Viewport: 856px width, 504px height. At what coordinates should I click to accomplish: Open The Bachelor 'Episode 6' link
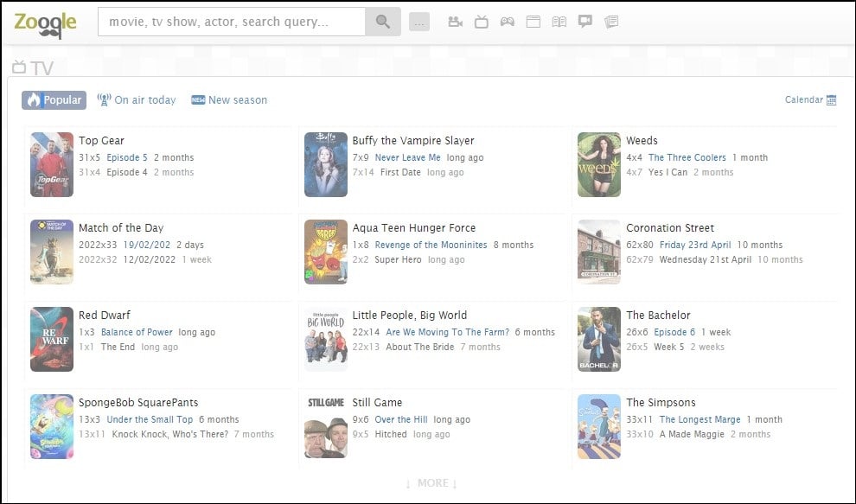pos(674,332)
